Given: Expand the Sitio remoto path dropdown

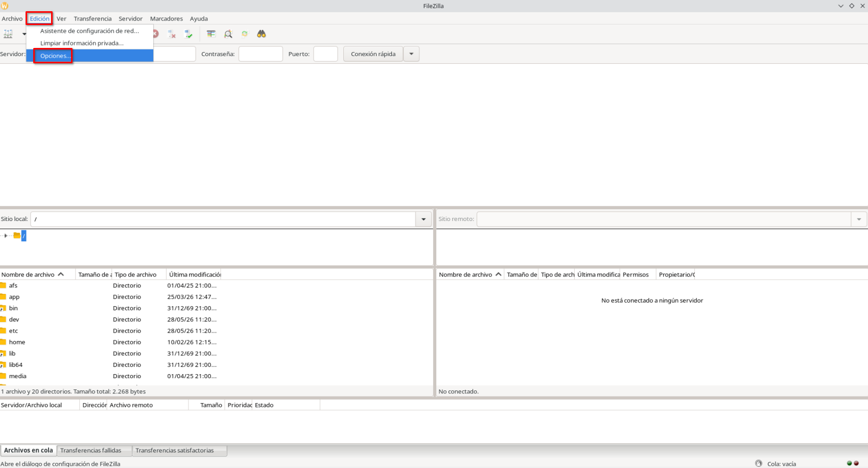Looking at the screenshot, I should click(859, 219).
